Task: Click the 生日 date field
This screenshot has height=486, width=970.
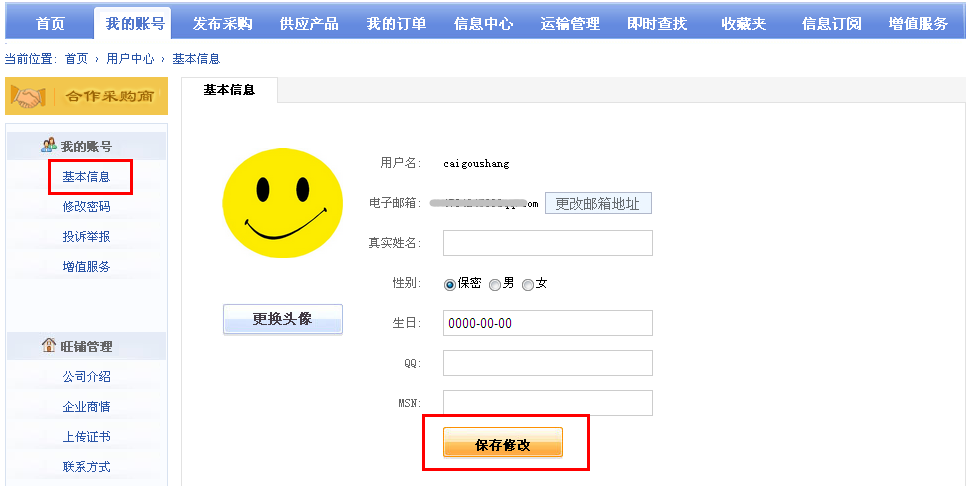Action: (547, 323)
